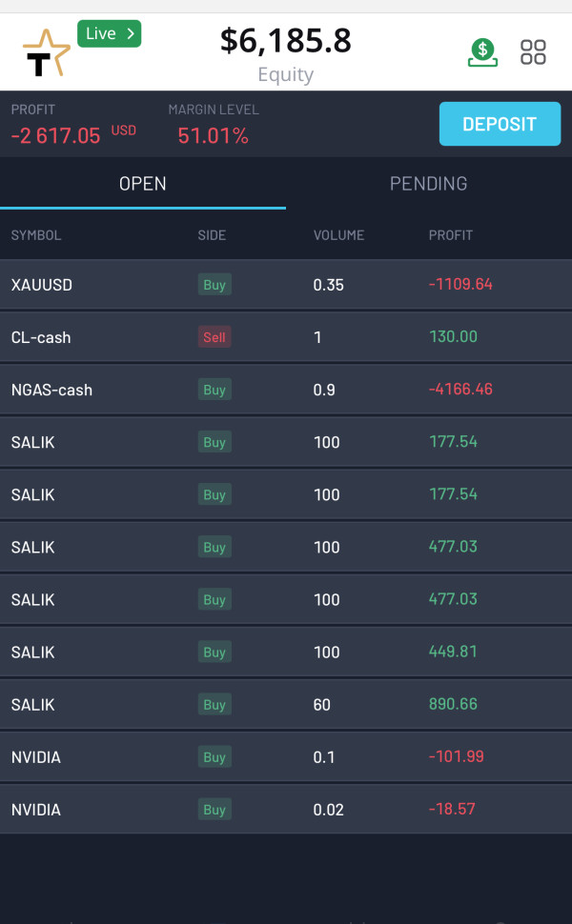572x924 pixels.
Task: Click the gold star app logo
Action: [46, 54]
